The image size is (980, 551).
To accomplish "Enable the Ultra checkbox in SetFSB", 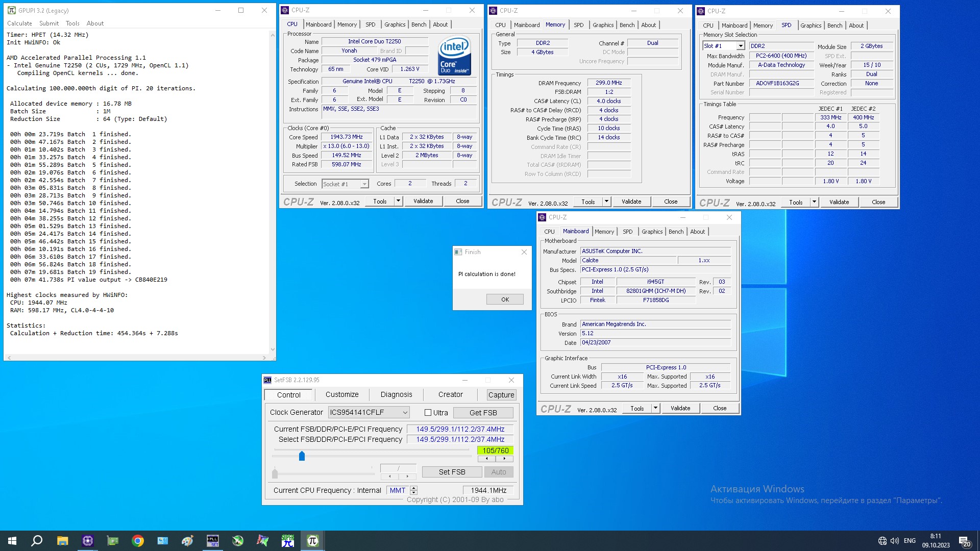I will pos(428,413).
